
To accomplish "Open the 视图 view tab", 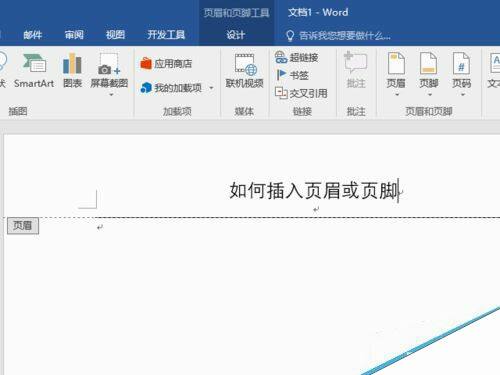I will coord(115,35).
